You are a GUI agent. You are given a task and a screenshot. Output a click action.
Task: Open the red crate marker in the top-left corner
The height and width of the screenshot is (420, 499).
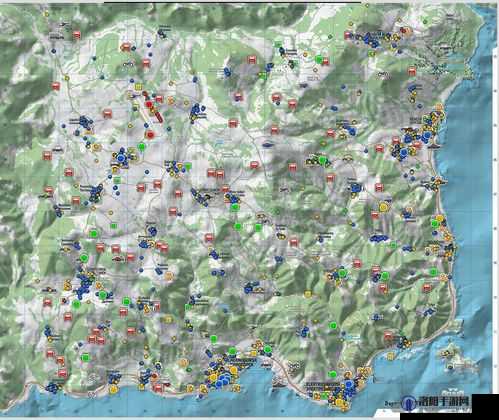tap(77, 35)
